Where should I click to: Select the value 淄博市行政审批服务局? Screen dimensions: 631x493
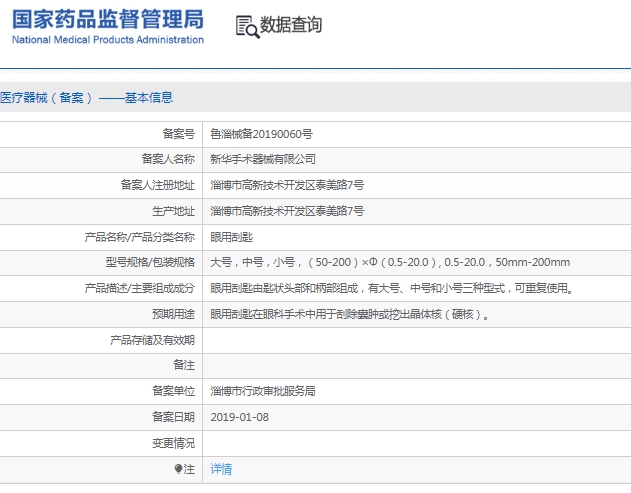tap(263, 391)
